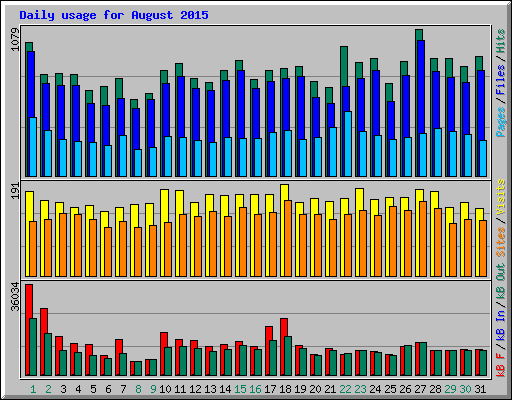Click the orange sites bar for day 27
This screenshot has width=512, height=400.
tap(423, 239)
